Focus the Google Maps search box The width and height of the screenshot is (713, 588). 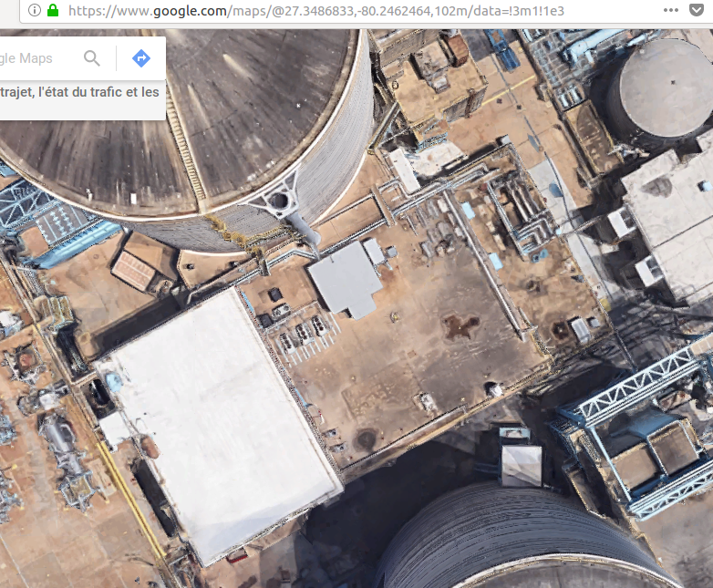click(x=36, y=58)
